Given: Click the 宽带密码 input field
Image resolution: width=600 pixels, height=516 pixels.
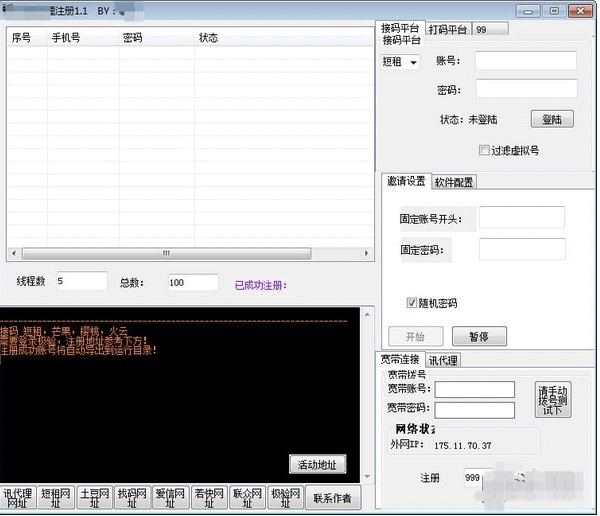Looking at the screenshot, I should (x=474, y=410).
